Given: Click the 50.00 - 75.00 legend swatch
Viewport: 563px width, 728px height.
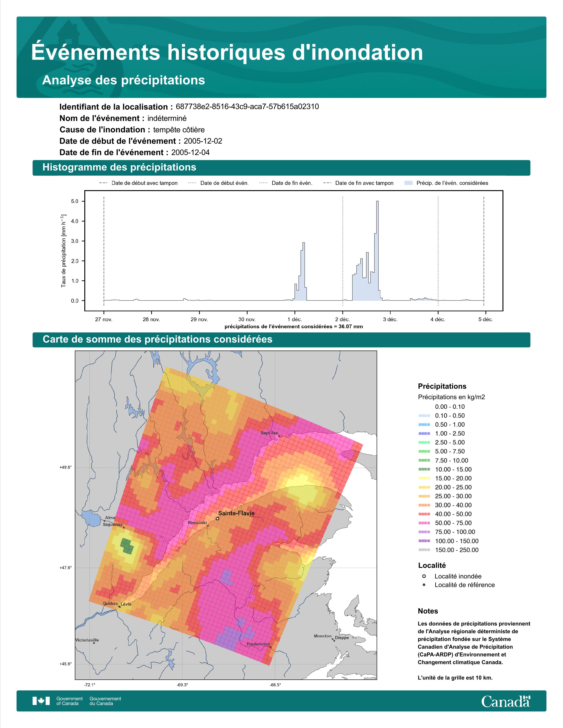Looking at the screenshot, I should 424,523.
